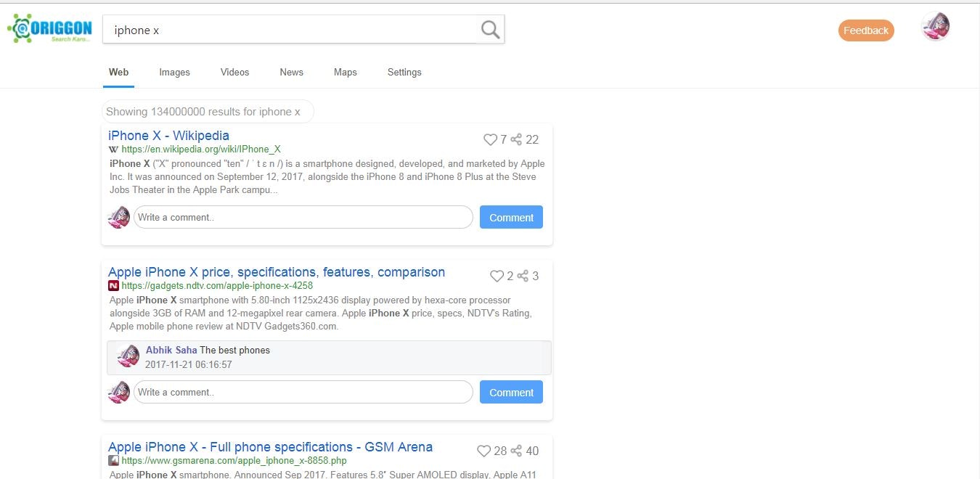
Task: Switch to the Maps tab
Action: [x=346, y=73]
